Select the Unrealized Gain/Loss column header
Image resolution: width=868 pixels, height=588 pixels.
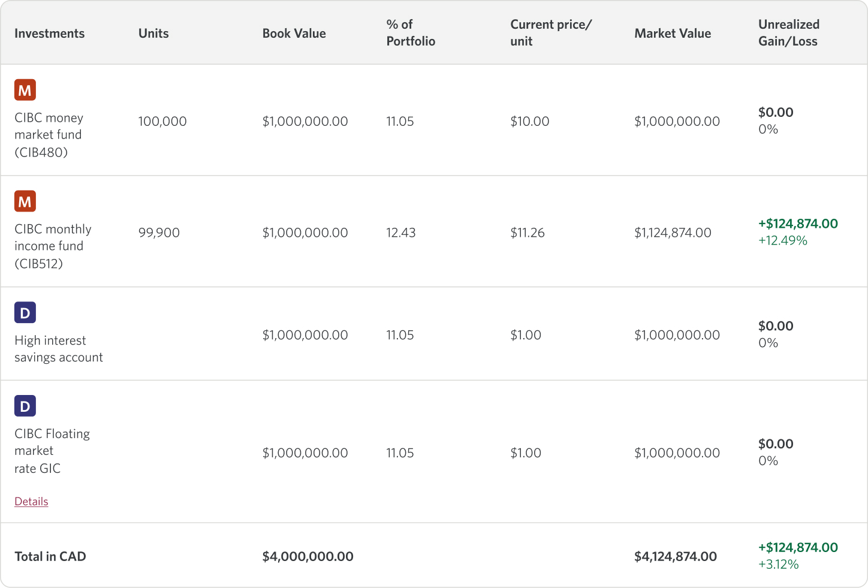pyautogui.click(x=788, y=33)
